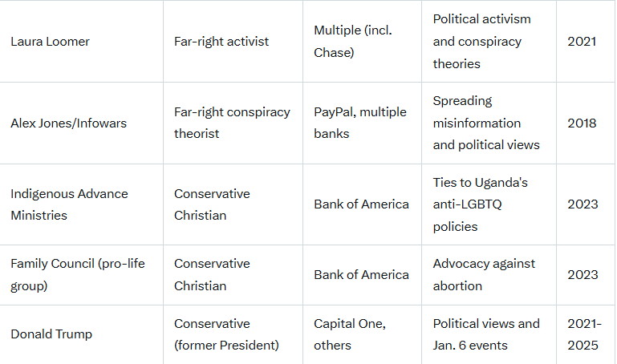
Task: Select Advocacy against abortion cell
Action: (484, 274)
